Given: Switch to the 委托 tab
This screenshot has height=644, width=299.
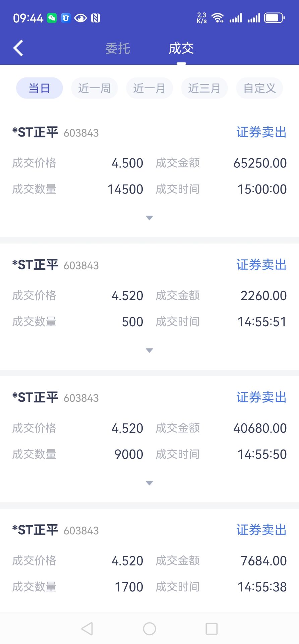Looking at the screenshot, I should tap(118, 48).
